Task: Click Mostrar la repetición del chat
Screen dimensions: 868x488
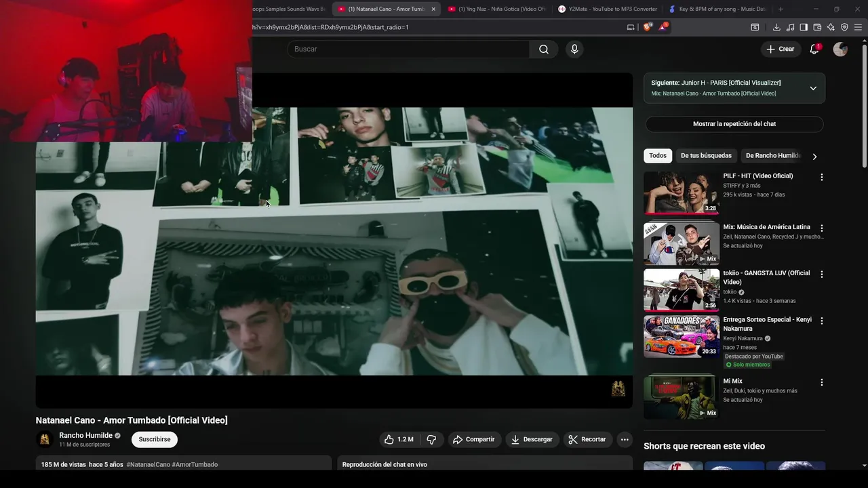Action: pyautogui.click(x=734, y=124)
